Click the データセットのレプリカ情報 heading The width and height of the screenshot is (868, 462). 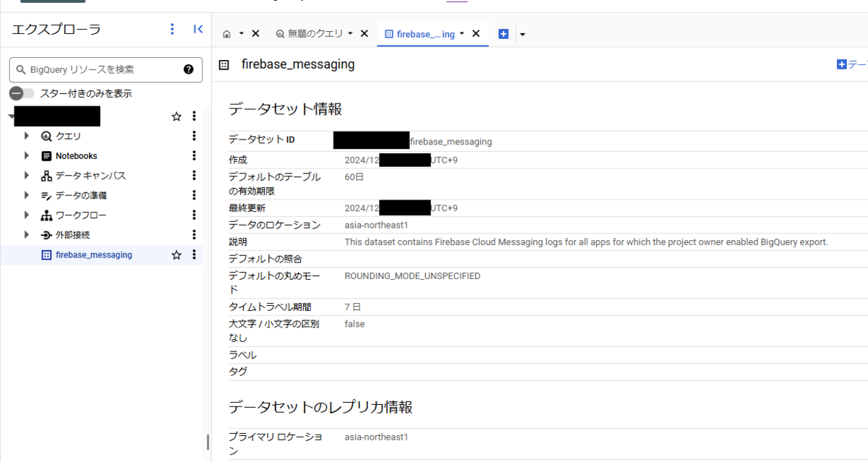coord(320,407)
